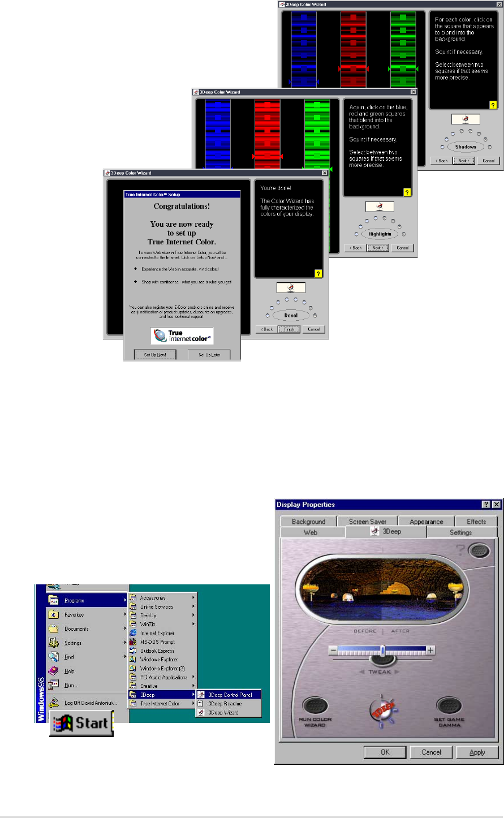Expand the Find submenu
This screenshot has width=504, height=818.
(88, 657)
